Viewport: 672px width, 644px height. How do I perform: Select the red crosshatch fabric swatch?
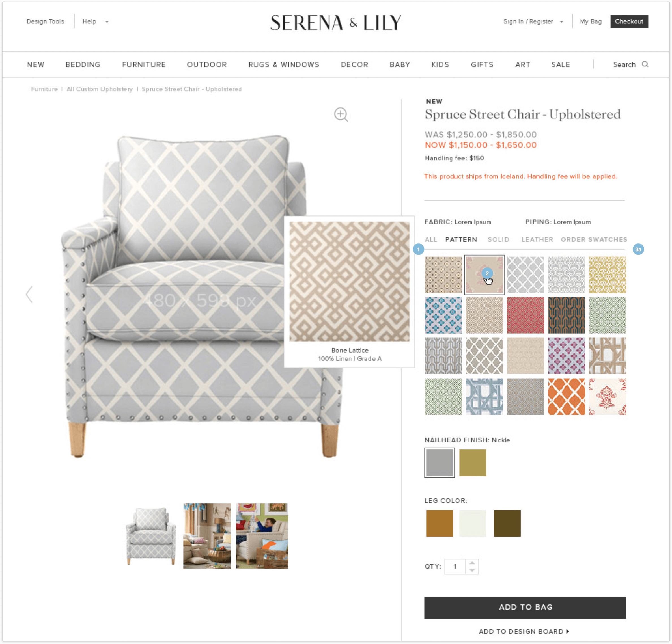(525, 315)
